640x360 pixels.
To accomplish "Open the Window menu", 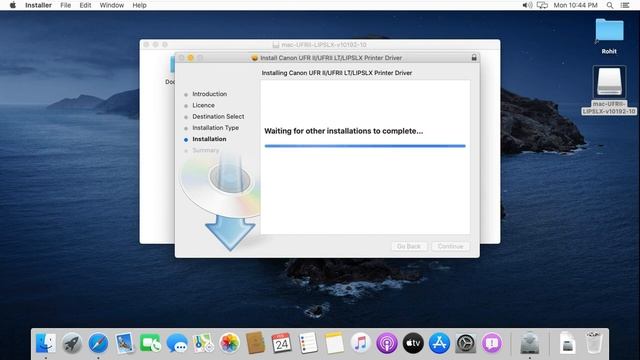I will 111,5.
